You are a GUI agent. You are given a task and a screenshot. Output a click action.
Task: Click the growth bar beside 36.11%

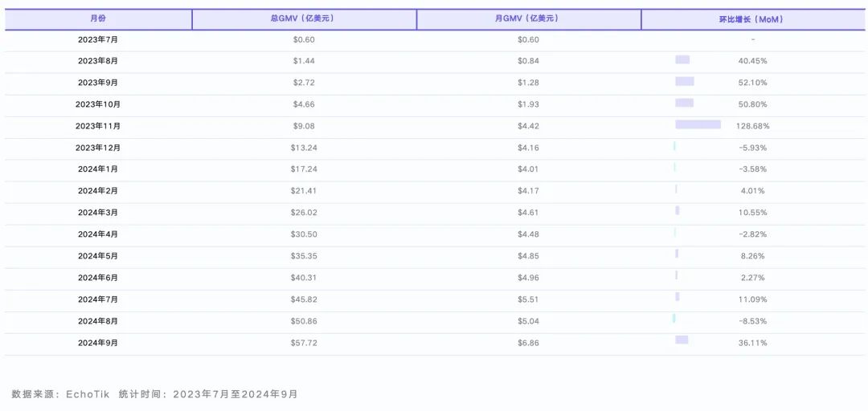click(x=682, y=340)
